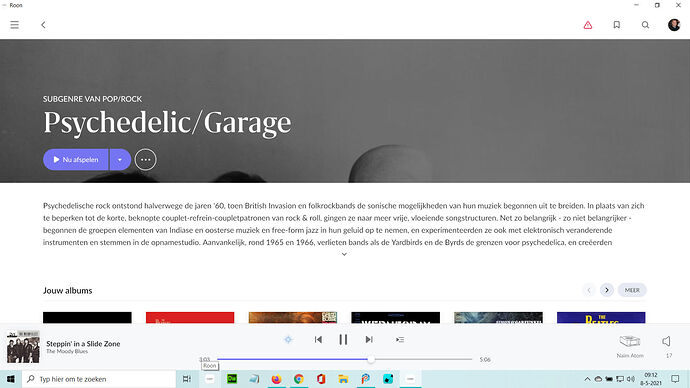
Task: Go to previous page of Jouw albums
Action: click(x=589, y=290)
